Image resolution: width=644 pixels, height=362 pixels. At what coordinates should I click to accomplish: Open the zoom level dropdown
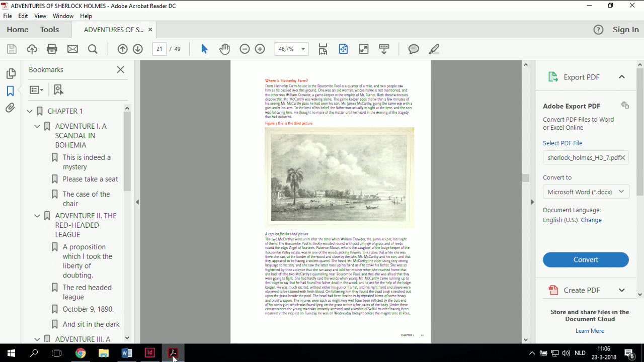[x=303, y=49]
